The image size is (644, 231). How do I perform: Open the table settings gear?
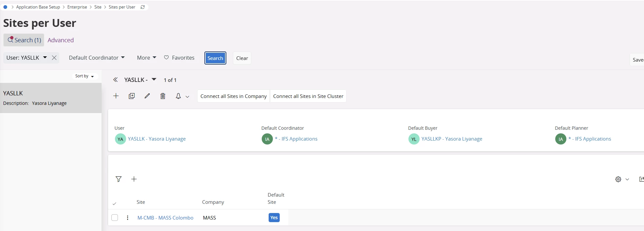tap(618, 179)
